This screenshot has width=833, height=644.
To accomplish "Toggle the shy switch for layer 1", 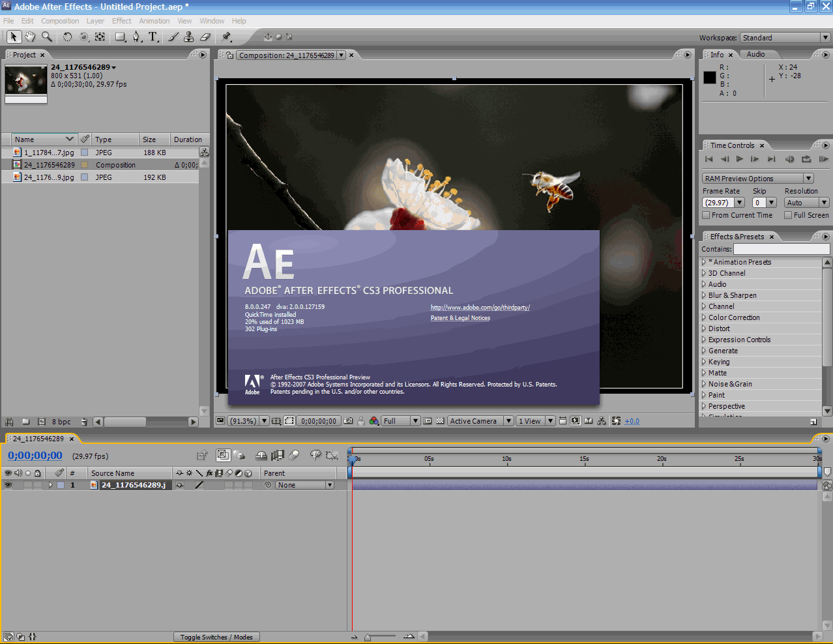I will click(x=180, y=485).
